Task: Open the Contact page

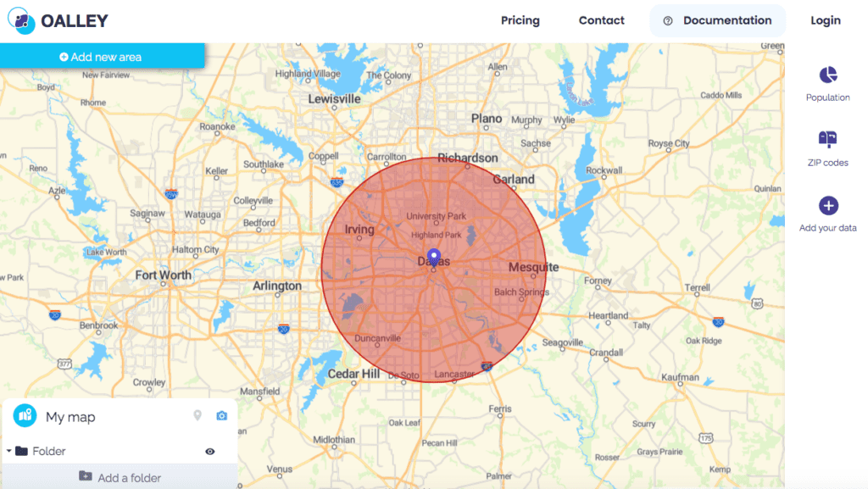Action: coord(601,20)
